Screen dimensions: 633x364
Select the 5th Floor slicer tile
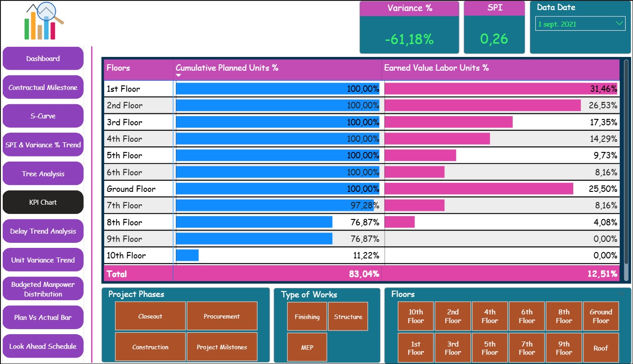tap(490, 348)
